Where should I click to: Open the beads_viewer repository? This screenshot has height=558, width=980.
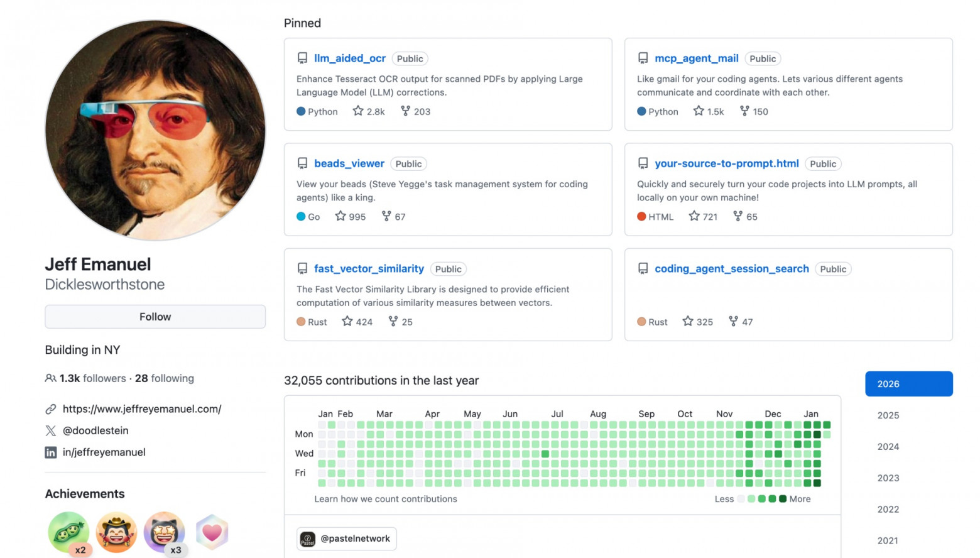coord(349,163)
